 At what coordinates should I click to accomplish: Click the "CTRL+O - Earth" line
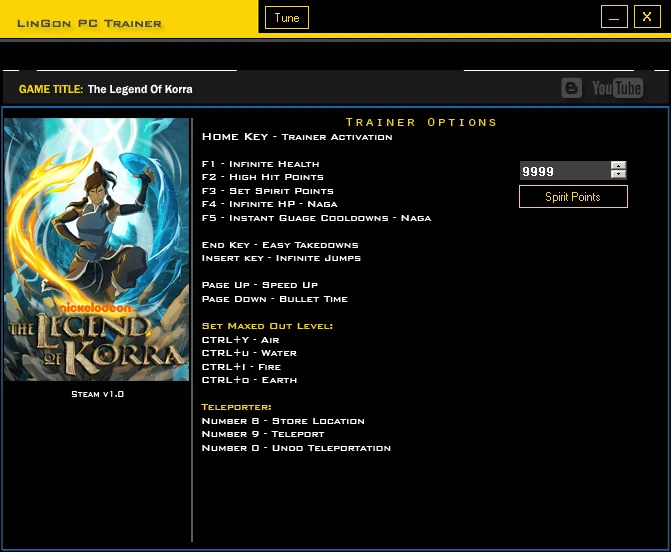pyautogui.click(x=249, y=380)
